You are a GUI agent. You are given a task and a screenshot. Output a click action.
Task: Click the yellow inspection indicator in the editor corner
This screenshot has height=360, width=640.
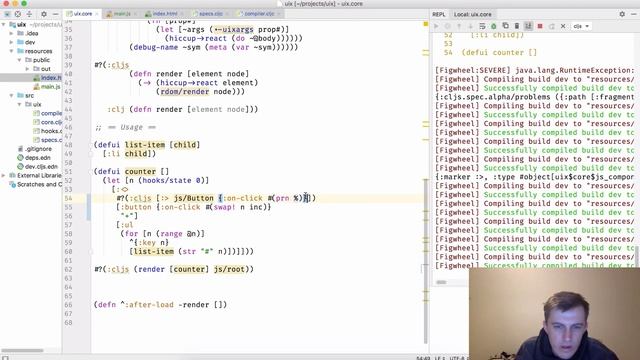[x=425, y=24]
